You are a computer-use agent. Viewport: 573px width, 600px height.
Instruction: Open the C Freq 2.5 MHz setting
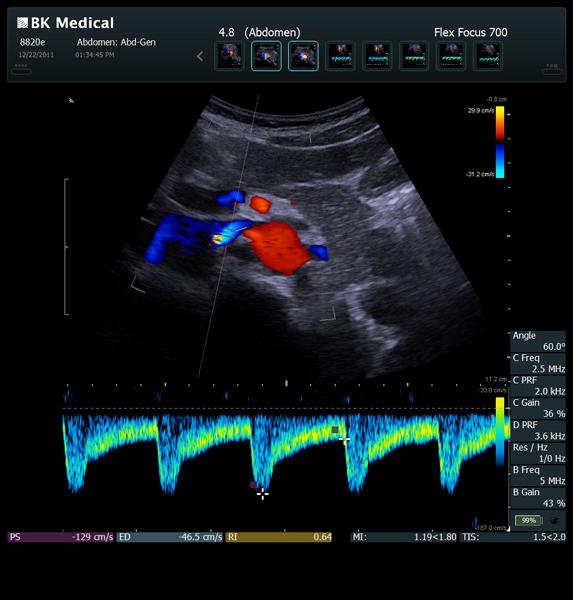[538, 364]
